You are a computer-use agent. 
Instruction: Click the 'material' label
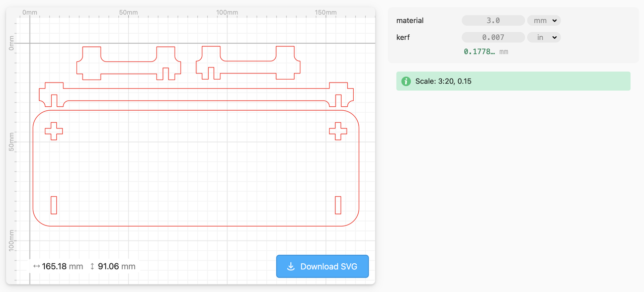coord(410,21)
